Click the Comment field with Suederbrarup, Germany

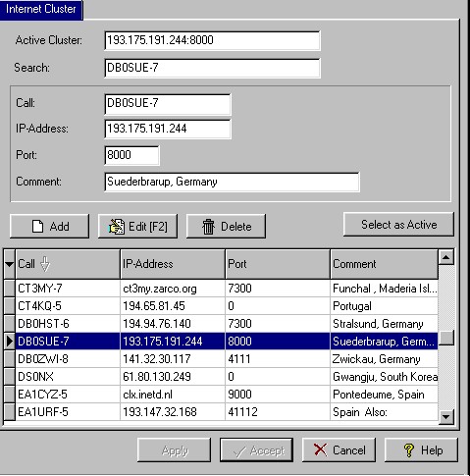click(232, 182)
